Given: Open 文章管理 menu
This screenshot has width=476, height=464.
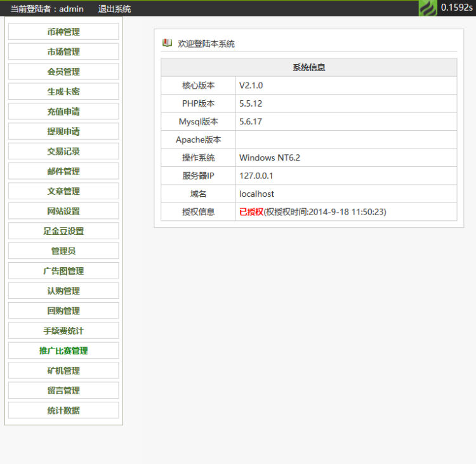Looking at the screenshot, I should (x=63, y=191).
